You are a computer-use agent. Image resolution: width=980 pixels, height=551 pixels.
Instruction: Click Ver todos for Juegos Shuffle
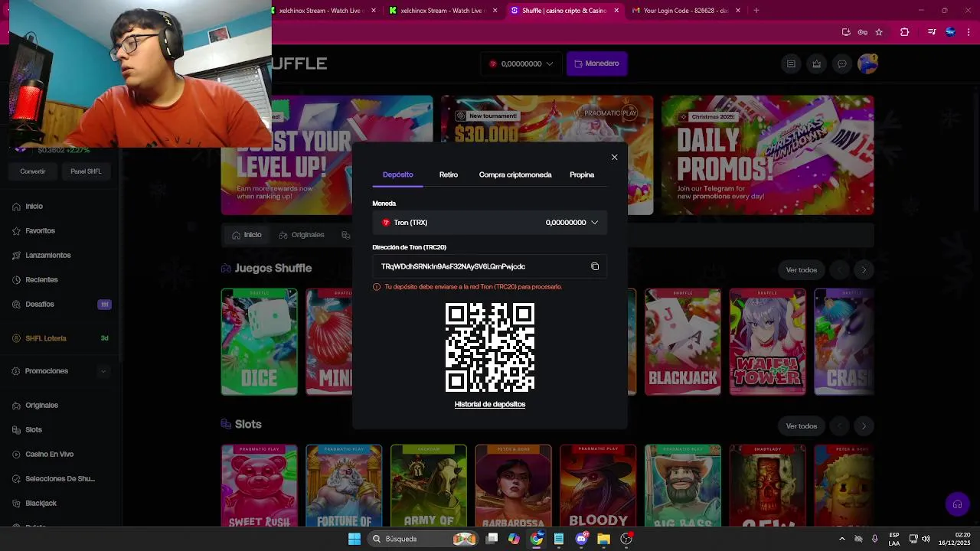point(802,270)
